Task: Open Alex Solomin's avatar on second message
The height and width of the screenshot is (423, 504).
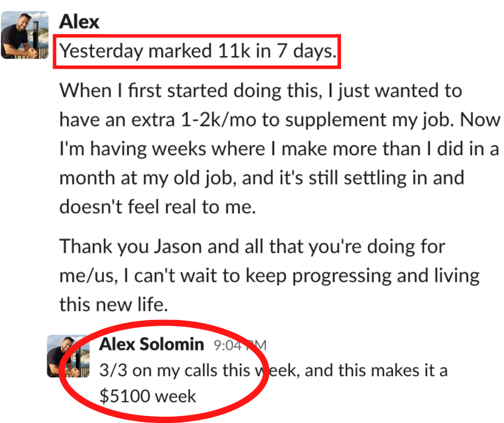Action: pyautogui.click(x=68, y=356)
